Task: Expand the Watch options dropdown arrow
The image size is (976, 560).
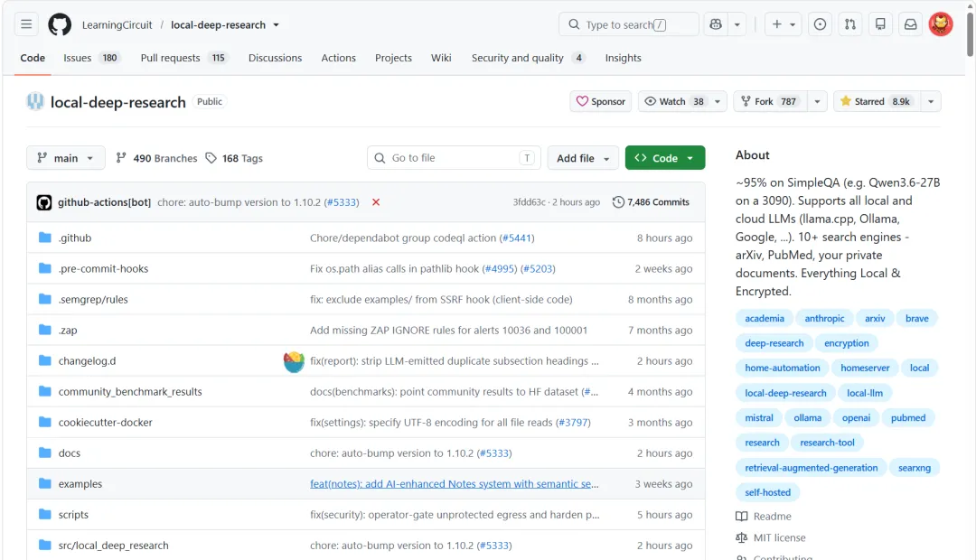Action: pyautogui.click(x=718, y=101)
